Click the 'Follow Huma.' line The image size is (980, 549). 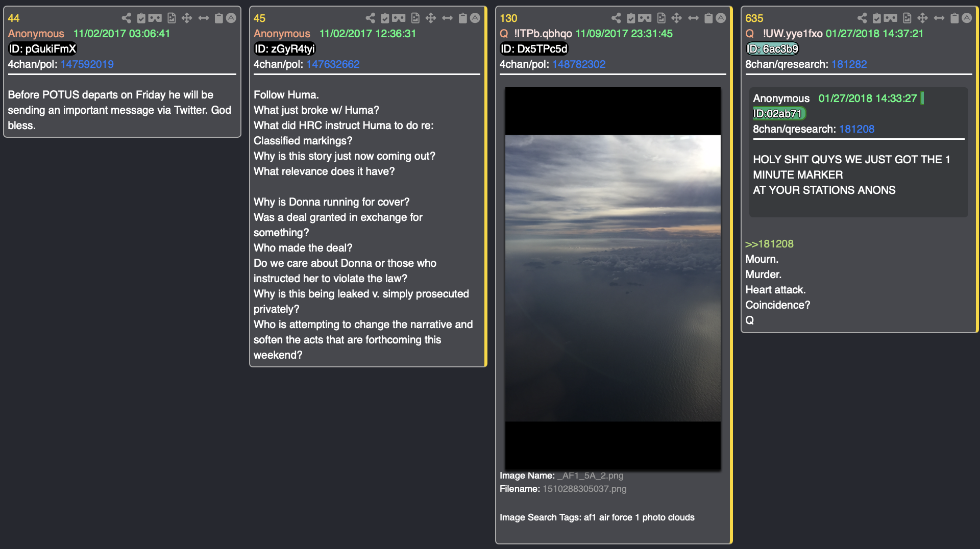pos(286,95)
